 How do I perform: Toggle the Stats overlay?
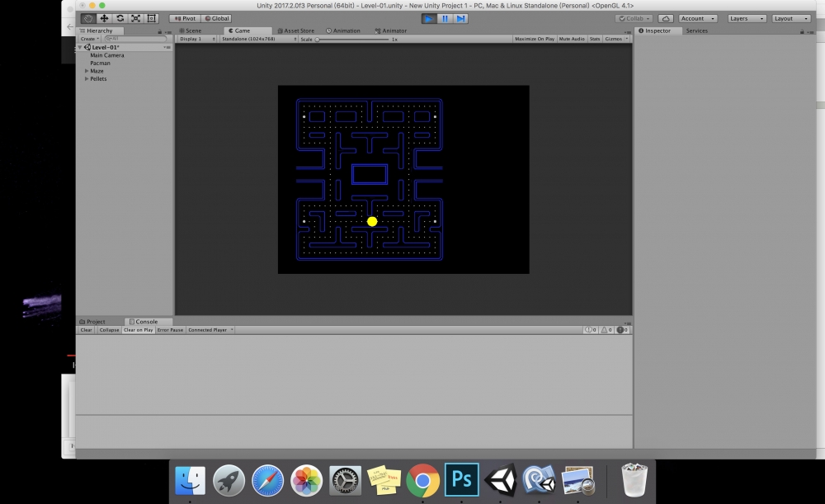point(595,39)
